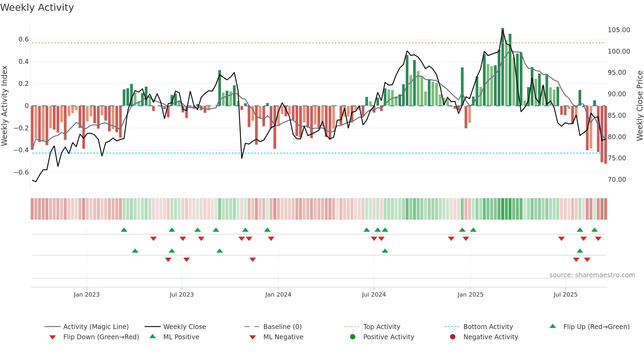This screenshot has width=644, height=362.
Task: Click the Negative Activity red circle
Action: pos(453,337)
